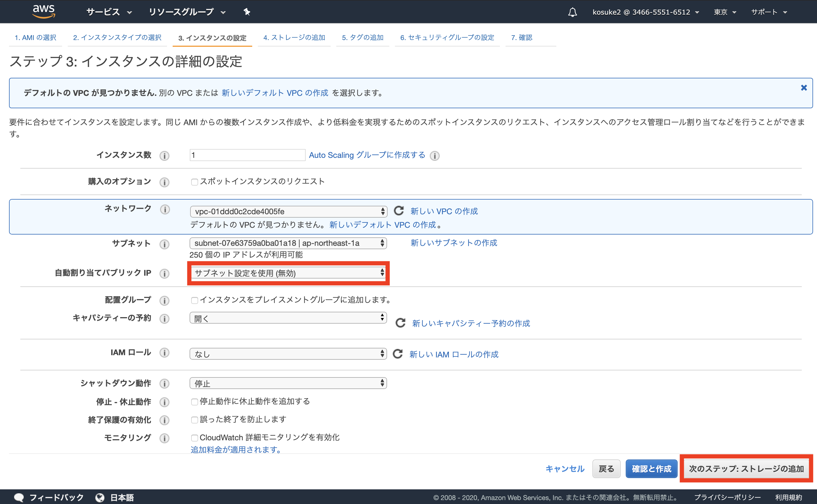Click 新しいキャパシティー予約の作成 link
Image resolution: width=817 pixels, height=504 pixels.
(x=471, y=323)
